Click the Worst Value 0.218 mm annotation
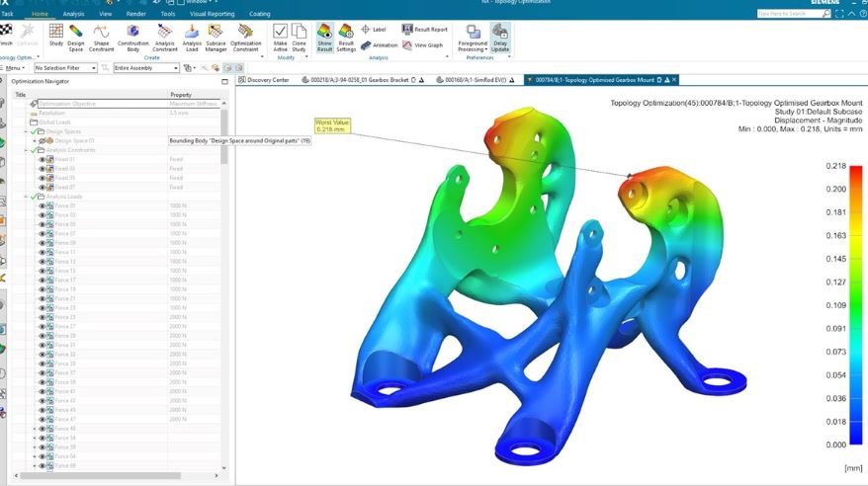Image resolution: width=868 pixels, height=486 pixels. click(332, 125)
